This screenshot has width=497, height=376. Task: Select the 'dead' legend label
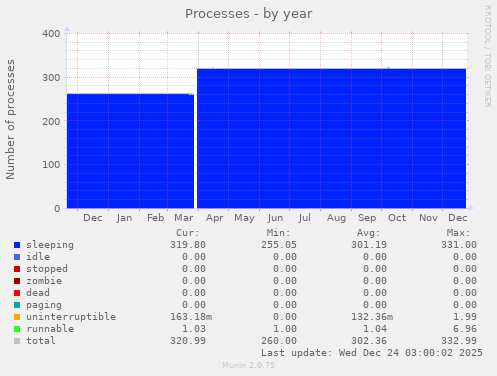38,293
